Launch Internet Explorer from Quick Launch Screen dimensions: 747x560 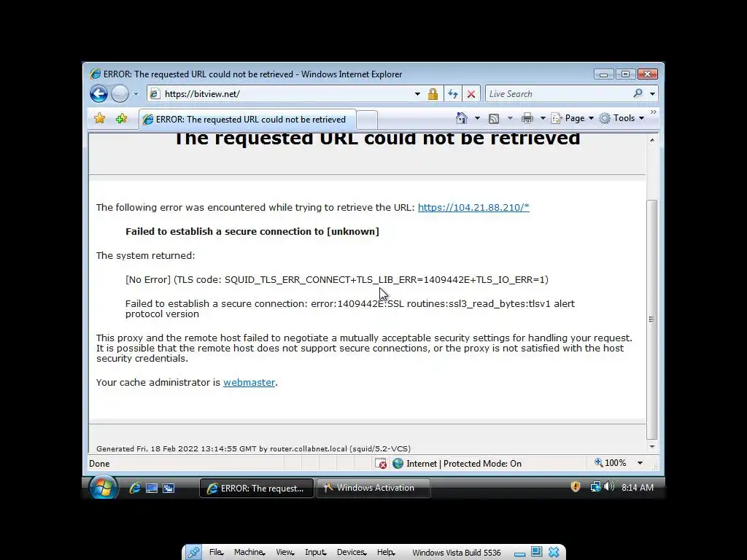click(135, 488)
